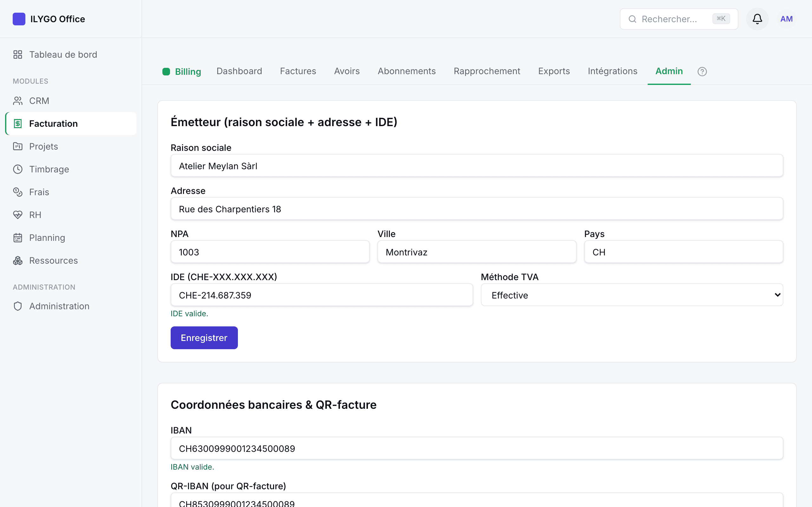812x507 pixels.
Task: Click the Timbrage clock icon
Action: pos(18,169)
